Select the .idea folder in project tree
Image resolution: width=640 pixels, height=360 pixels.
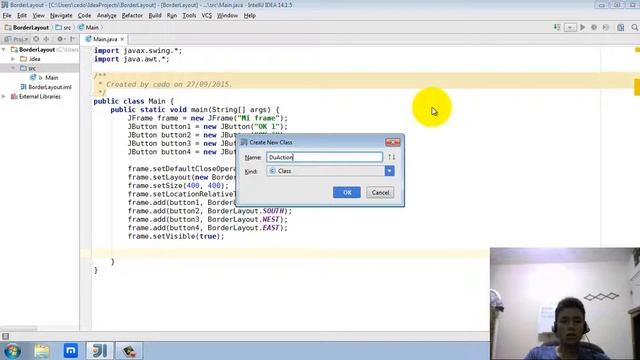(31, 59)
